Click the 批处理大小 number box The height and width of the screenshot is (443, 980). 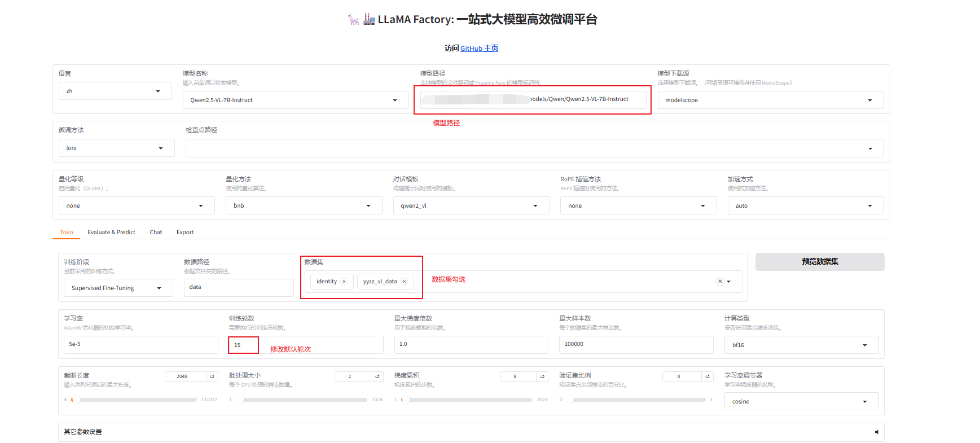pyautogui.click(x=353, y=376)
